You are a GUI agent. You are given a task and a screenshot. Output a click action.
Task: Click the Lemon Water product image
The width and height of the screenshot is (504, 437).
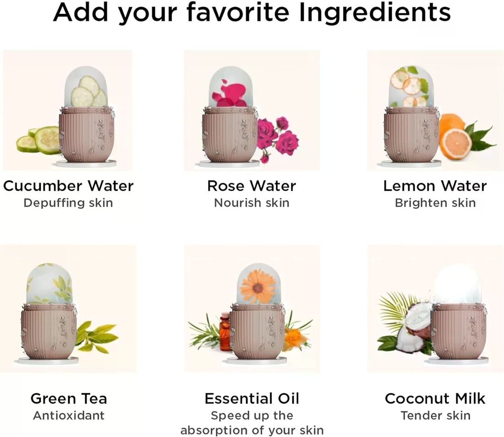[436, 110]
